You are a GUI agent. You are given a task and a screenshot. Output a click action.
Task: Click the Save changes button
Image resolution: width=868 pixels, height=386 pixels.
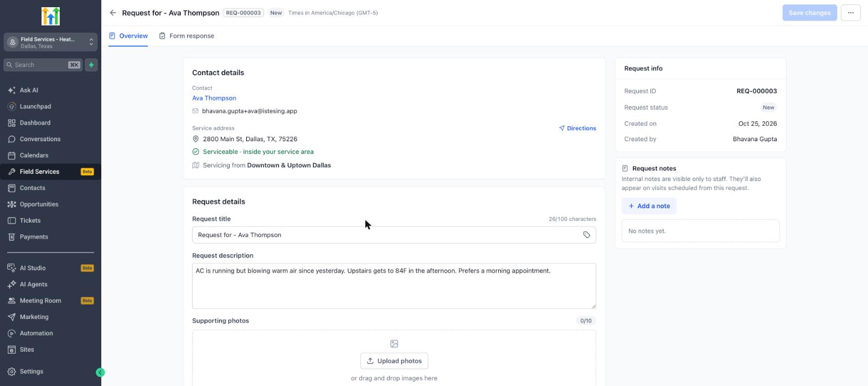(809, 13)
